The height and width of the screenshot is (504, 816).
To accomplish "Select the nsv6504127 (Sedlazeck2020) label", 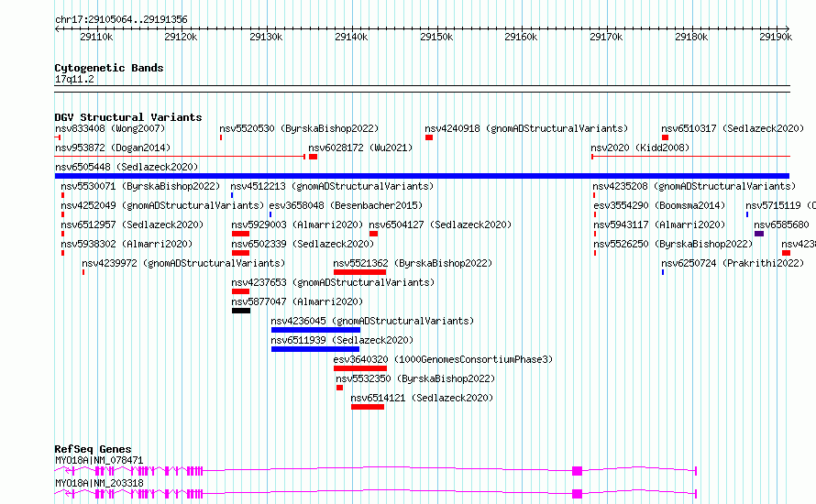I will pos(440,225).
